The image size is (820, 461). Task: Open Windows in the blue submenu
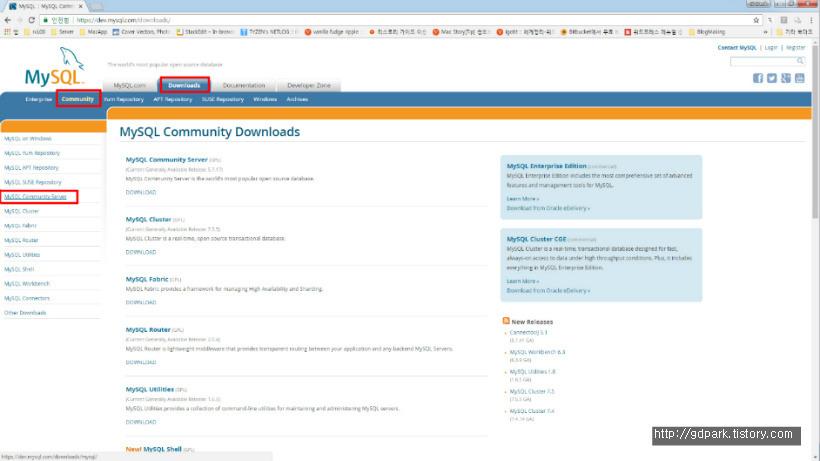[265, 99]
